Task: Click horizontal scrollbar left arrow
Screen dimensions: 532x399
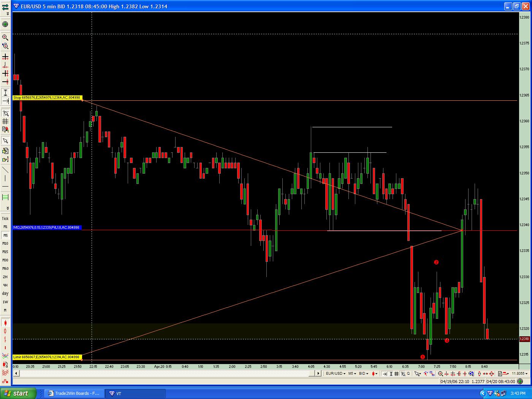Action: click(x=16, y=374)
